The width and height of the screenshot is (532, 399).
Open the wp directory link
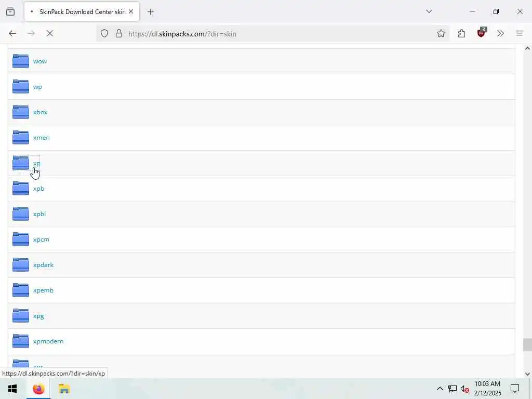pyautogui.click(x=37, y=87)
